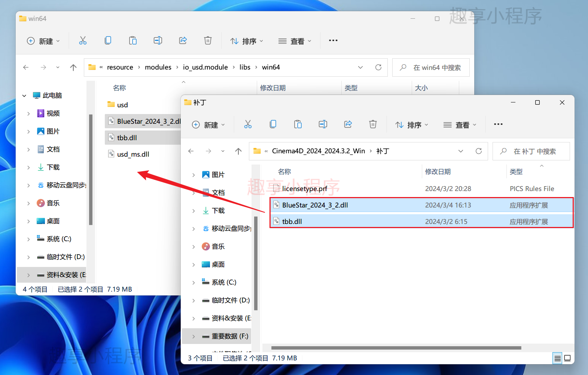Switch to details view in 补丁 window

[557, 358]
